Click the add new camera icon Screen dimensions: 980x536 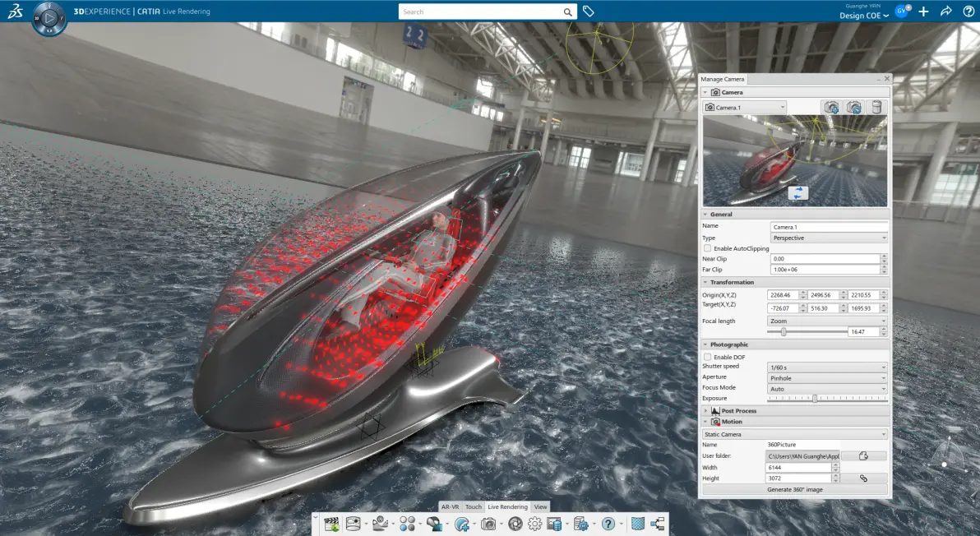pyautogui.click(x=831, y=108)
